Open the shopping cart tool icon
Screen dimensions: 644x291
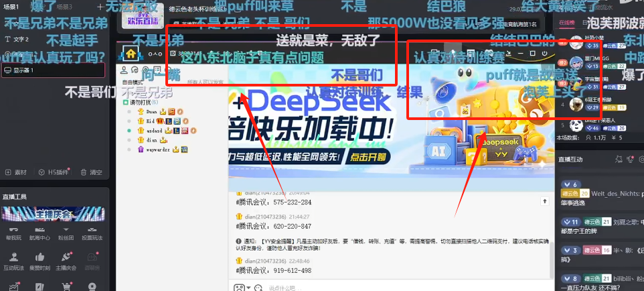click(66, 286)
